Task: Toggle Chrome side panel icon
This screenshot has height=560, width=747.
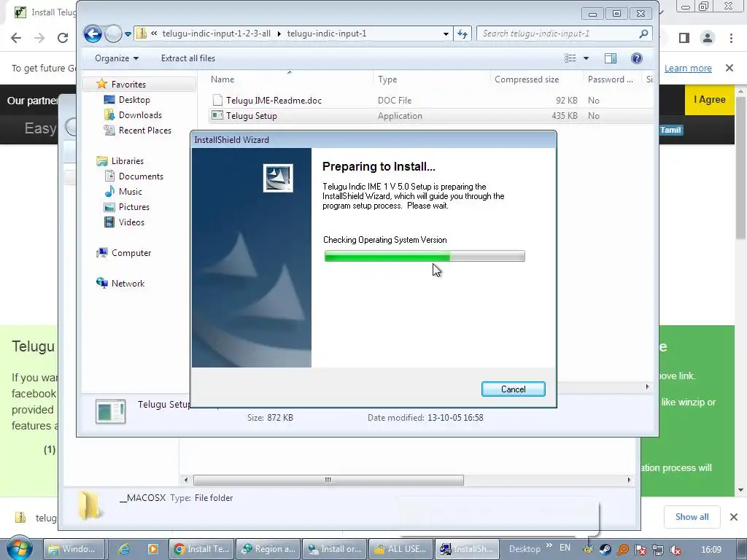Action: (x=684, y=38)
